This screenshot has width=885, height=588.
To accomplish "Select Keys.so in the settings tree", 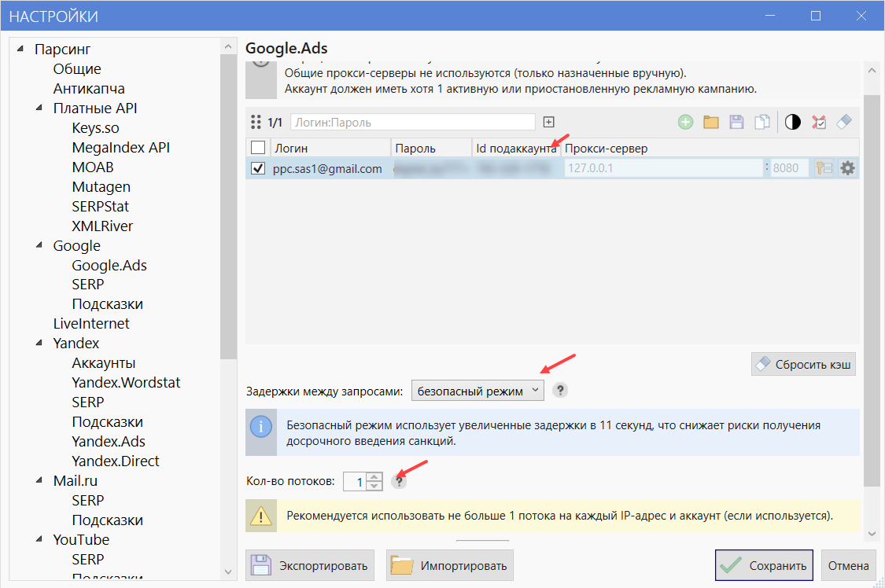I will pos(95,128).
